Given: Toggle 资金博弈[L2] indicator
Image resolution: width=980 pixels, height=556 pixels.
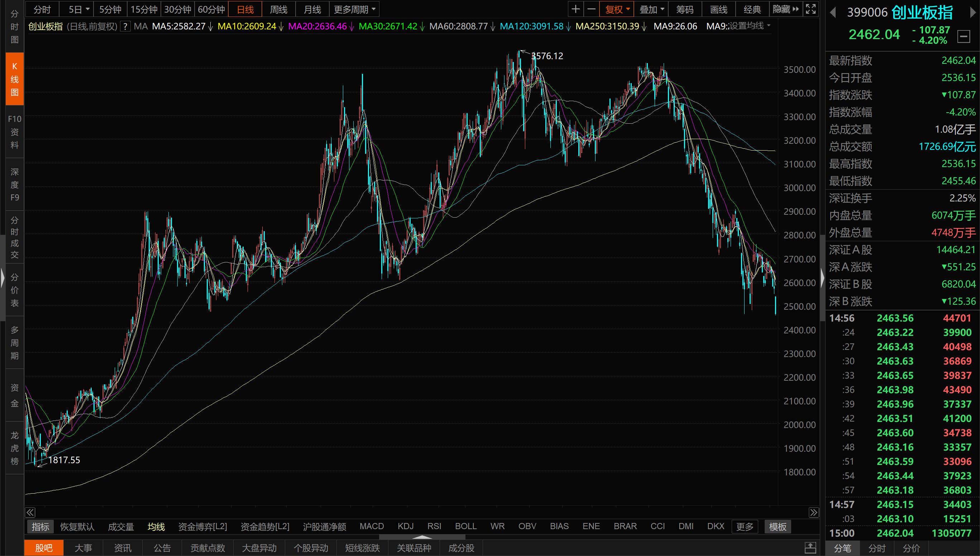Looking at the screenshot, I should pyautogui.click(x=203, y=527).
